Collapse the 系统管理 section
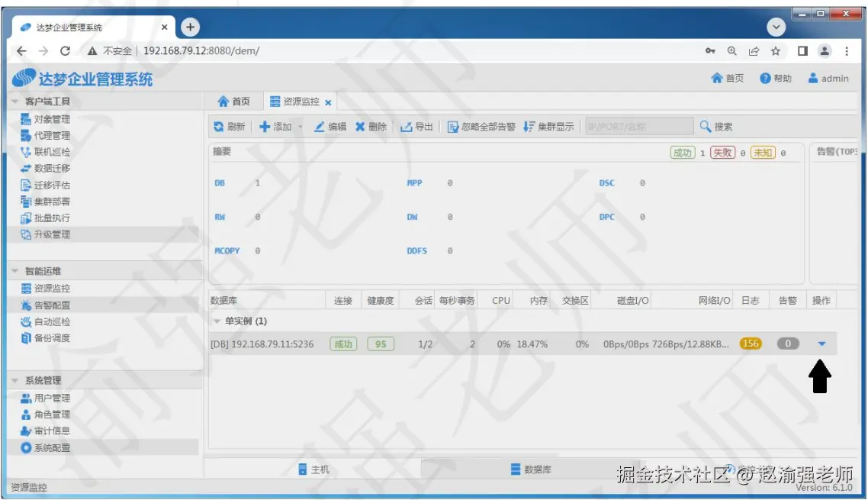The image size is (868, 500). (15, 380)
